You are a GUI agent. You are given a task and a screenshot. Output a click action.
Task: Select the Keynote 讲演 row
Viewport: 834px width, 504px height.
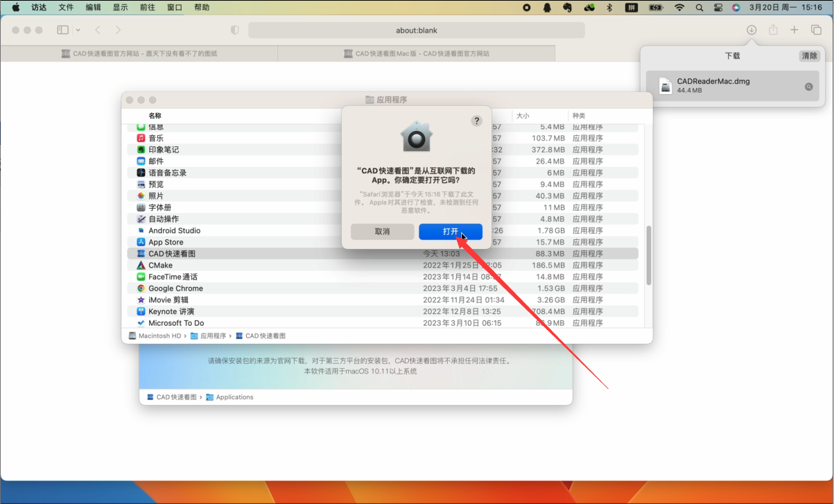[383, 311]
